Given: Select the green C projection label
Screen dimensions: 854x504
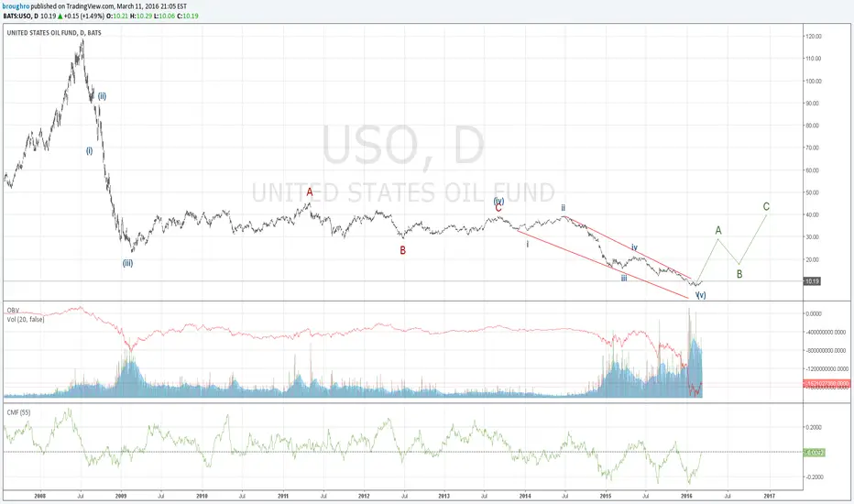Looking at the screenshot, I should [766, 207].
